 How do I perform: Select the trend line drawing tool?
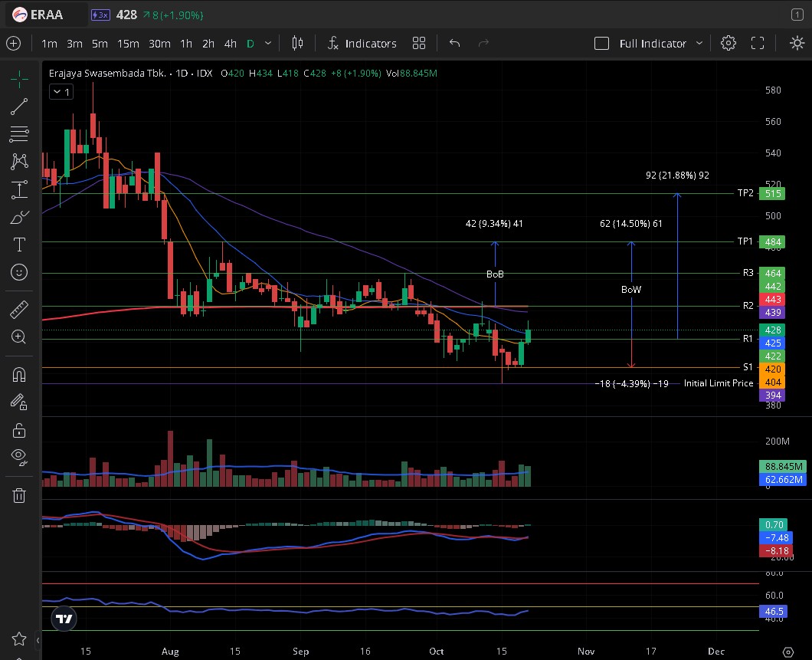pos(19,107)
